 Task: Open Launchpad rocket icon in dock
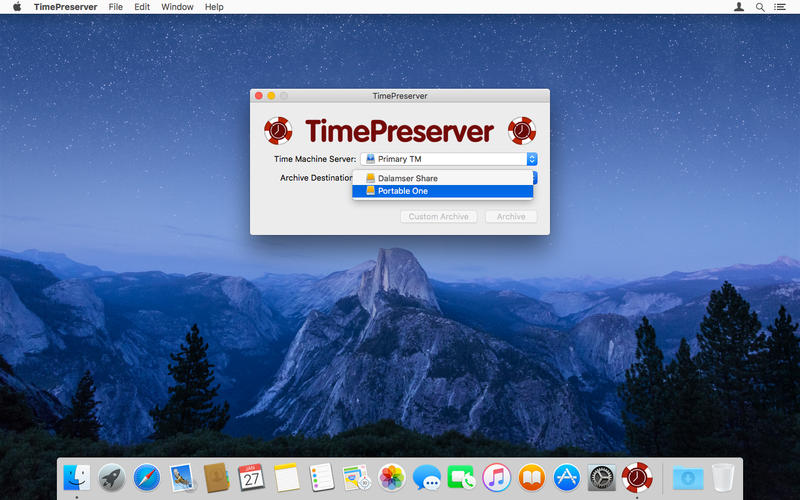tap(112, 477)
